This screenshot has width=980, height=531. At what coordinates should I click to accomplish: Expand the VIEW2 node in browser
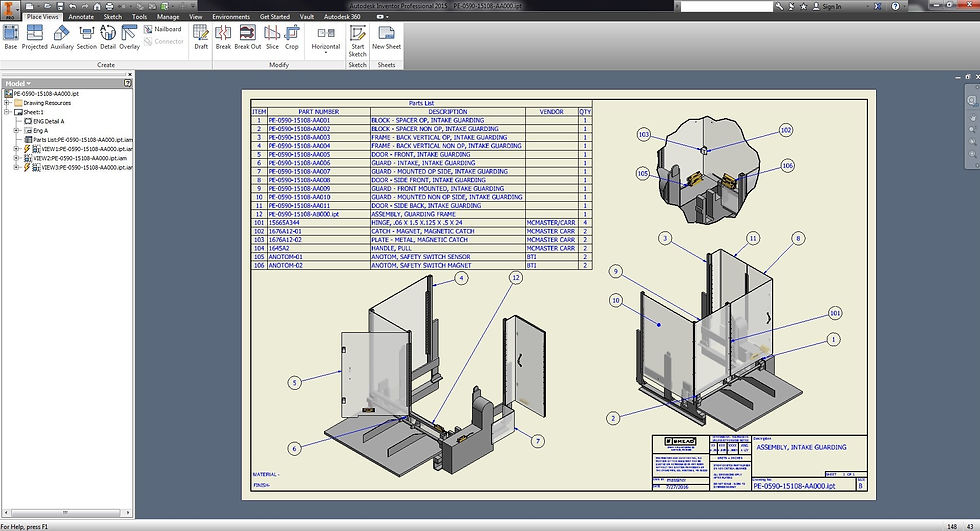[x=17, y=159]
